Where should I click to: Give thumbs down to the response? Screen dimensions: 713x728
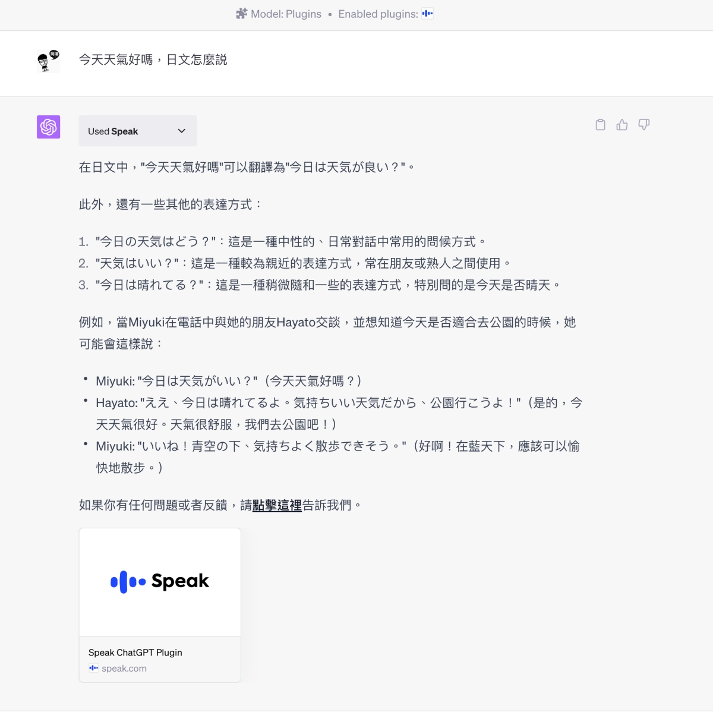point(643,125)
